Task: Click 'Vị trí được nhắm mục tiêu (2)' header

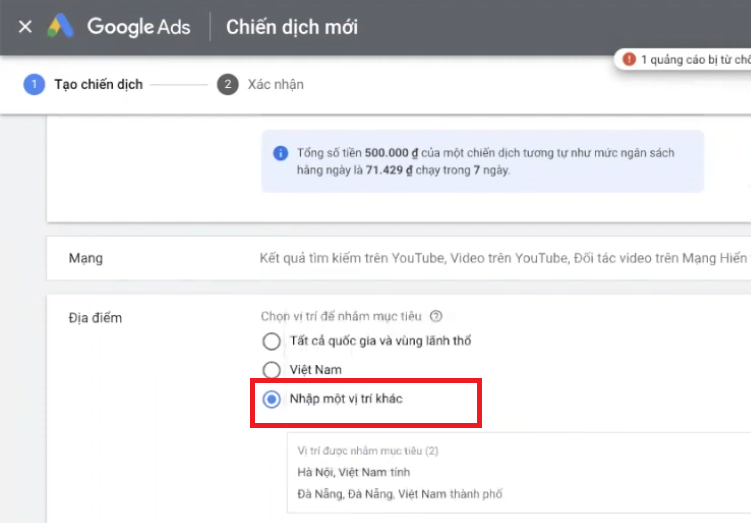Action: coord(367,451)
